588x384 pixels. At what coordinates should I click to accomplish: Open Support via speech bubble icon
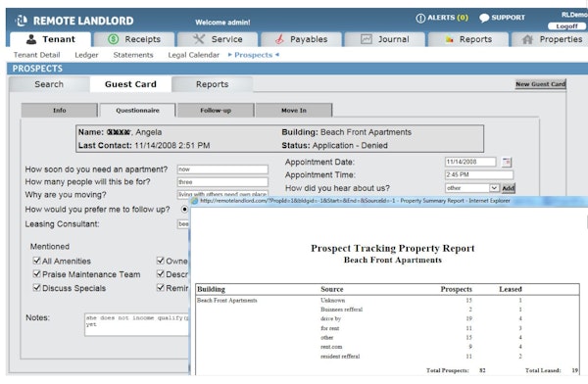(484, 18)
